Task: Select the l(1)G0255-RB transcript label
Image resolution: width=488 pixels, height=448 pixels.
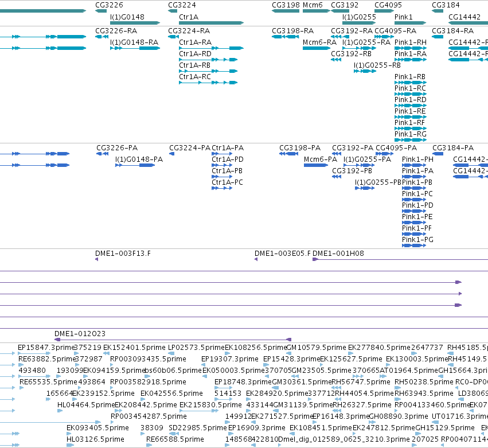Action: [x=377, y=65]
